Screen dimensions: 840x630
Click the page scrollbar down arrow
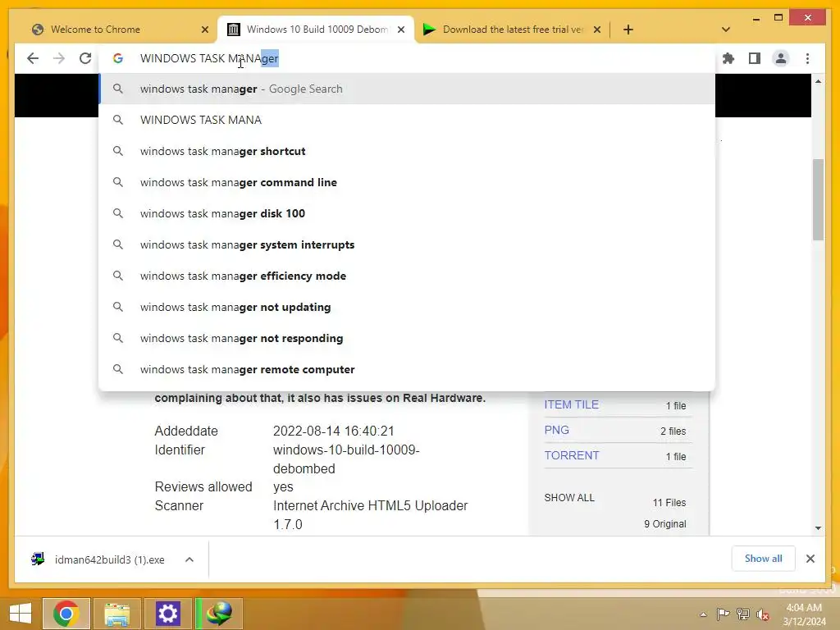click(x=818, y=527)
